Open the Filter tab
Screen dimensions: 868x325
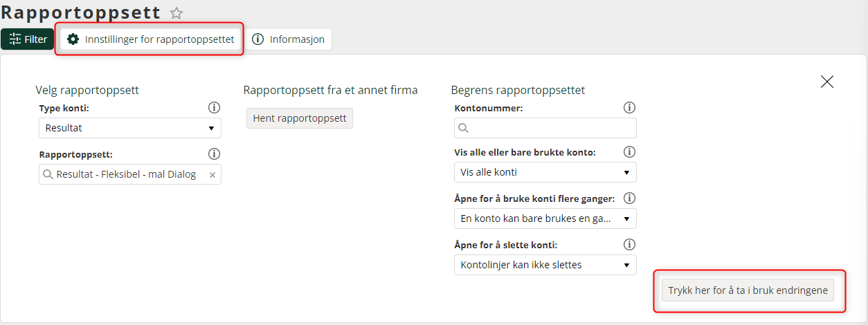click(28, 39)
